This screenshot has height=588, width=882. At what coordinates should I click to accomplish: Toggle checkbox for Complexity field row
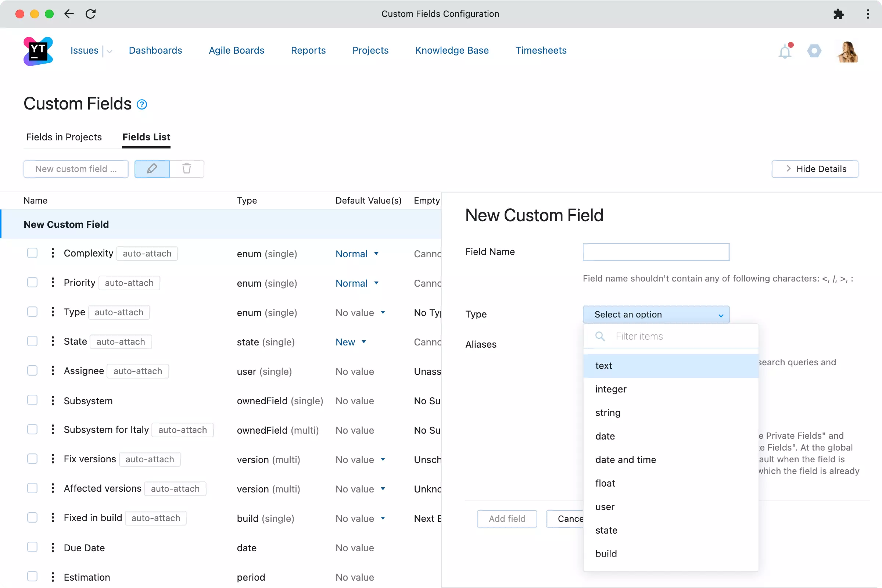click(32, 253)
